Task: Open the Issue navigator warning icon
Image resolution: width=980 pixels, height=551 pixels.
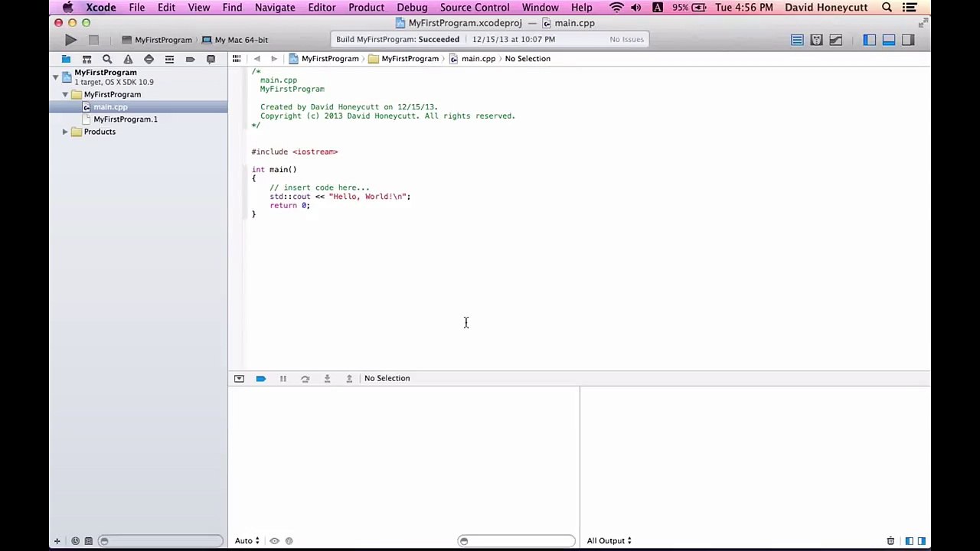Action: 128,59
